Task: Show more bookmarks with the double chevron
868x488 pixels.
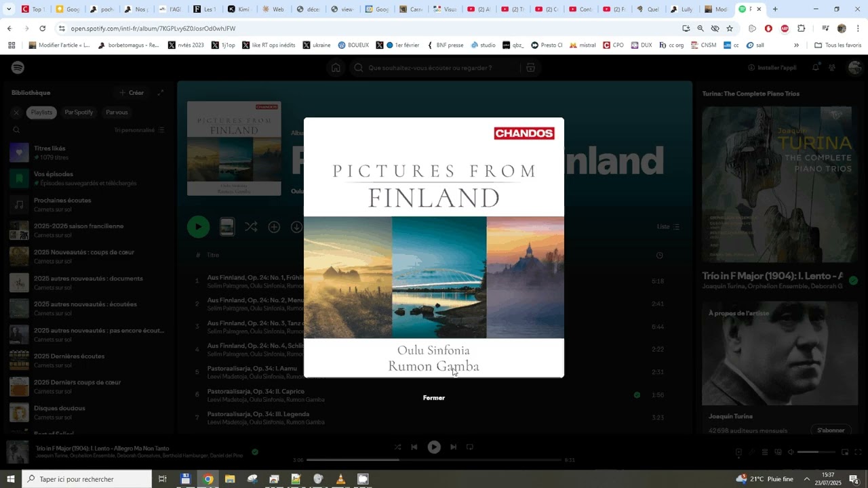Action: (x=796, y=45)
